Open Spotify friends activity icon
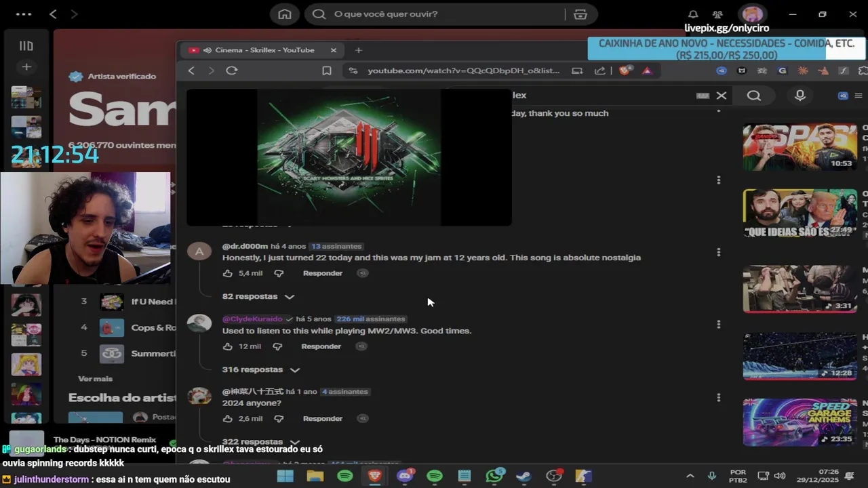Screen dimensions: 868x488 717,14
